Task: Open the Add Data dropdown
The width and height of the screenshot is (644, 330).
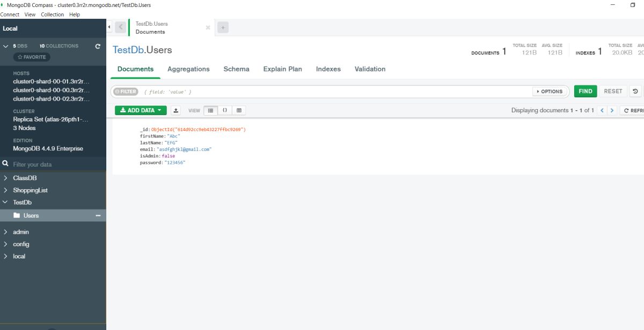Action: [x=141, y=110]
